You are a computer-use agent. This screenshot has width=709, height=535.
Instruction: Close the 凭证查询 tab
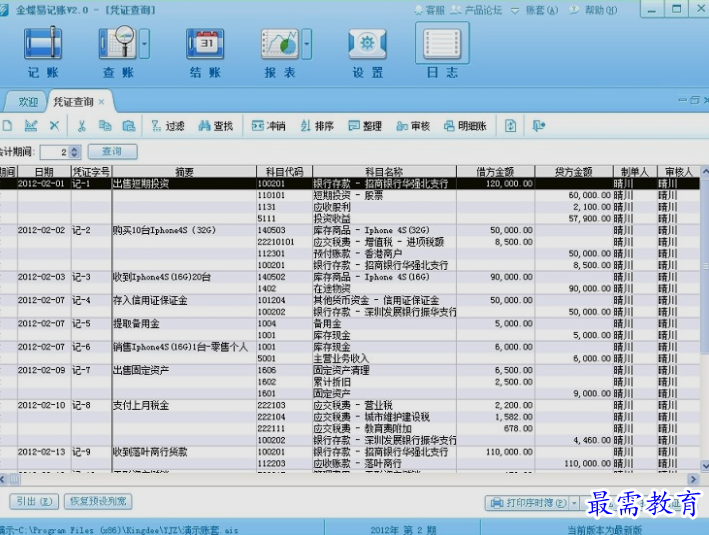tap(101, 102)
